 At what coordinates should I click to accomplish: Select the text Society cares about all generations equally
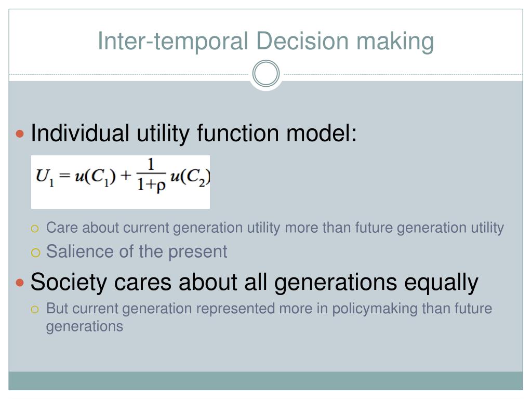(255, 282)
